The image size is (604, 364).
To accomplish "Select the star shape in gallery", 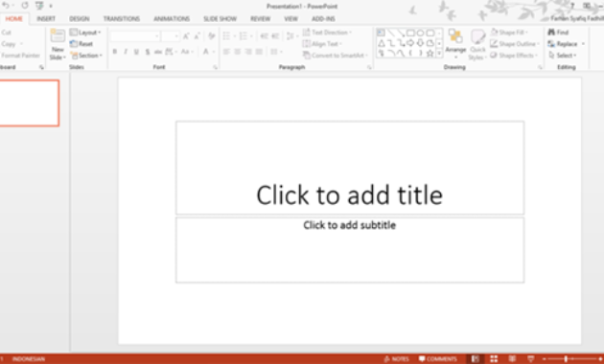I will (430, 54).
